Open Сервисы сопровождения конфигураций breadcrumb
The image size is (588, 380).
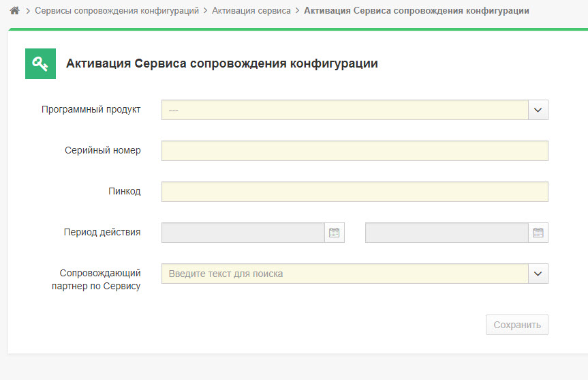(117, 10)
